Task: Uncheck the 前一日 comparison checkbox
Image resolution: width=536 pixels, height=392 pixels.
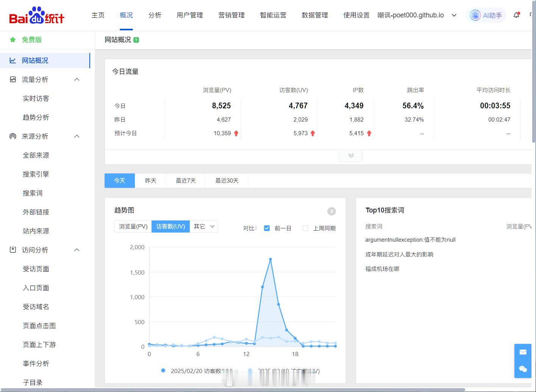Action: (267, 228)
